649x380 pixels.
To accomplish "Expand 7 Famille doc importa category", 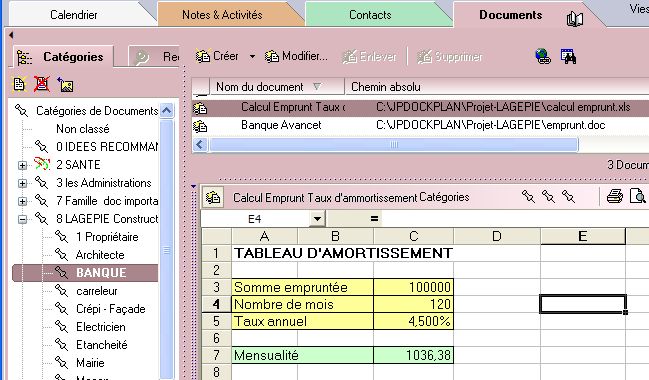I will coord(22,201).
